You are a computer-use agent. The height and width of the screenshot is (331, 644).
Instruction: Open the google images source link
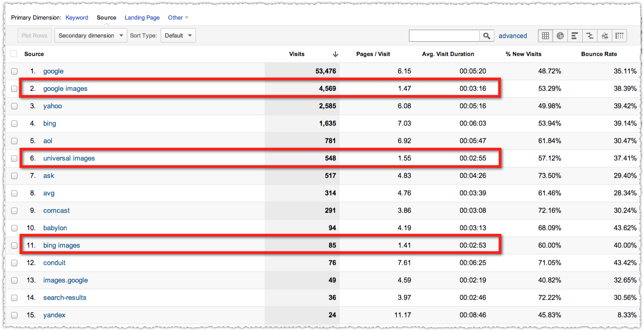(66, 89)
